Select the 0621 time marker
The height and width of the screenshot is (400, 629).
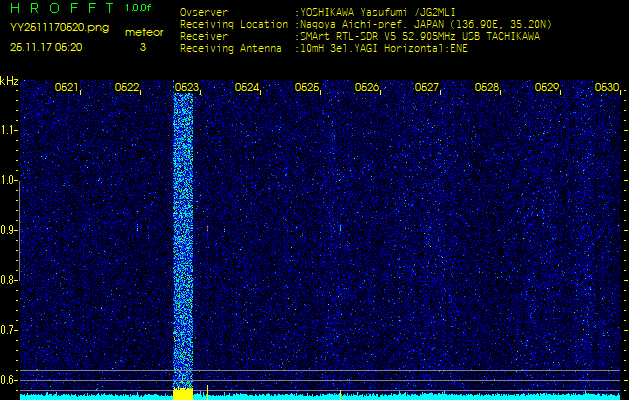coord(67,88)
